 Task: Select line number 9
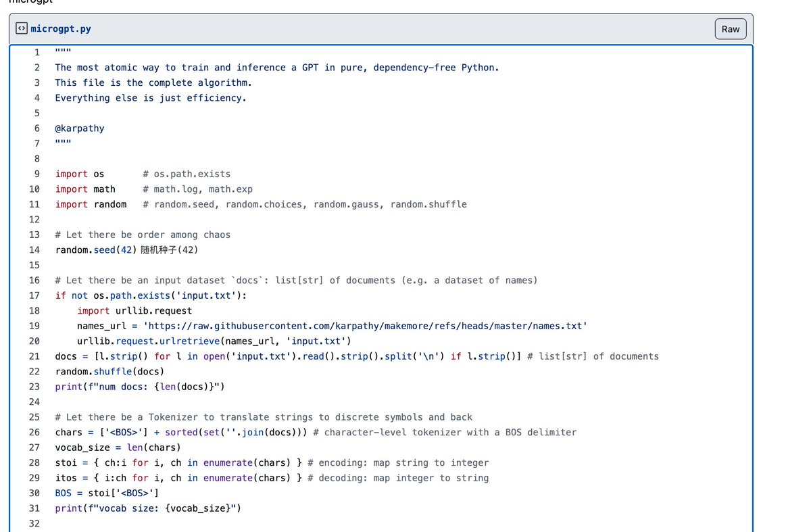(36, 174)
